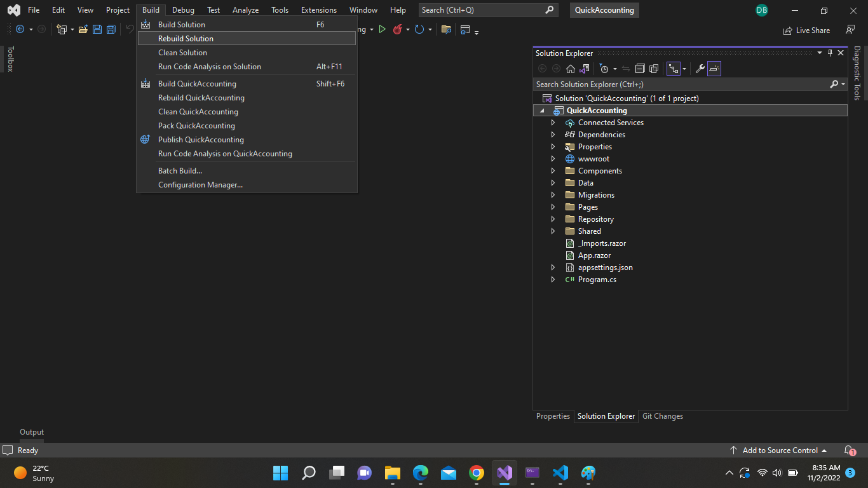Image resolution: width=868 pixels, height=488 pixels.
Task: Toggle Preview Selected Items in Solution Explorer
Action: click(x=714, y=69)
